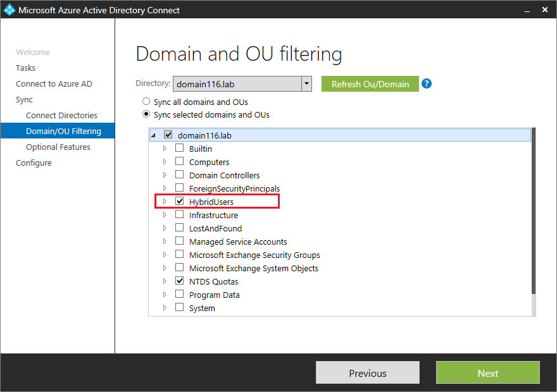Check Microsoft Exchange System Objects checkbox
Image resolution: width=557 pixels, height=392 pixels.
pyautogui.click(x=179, y=267)
